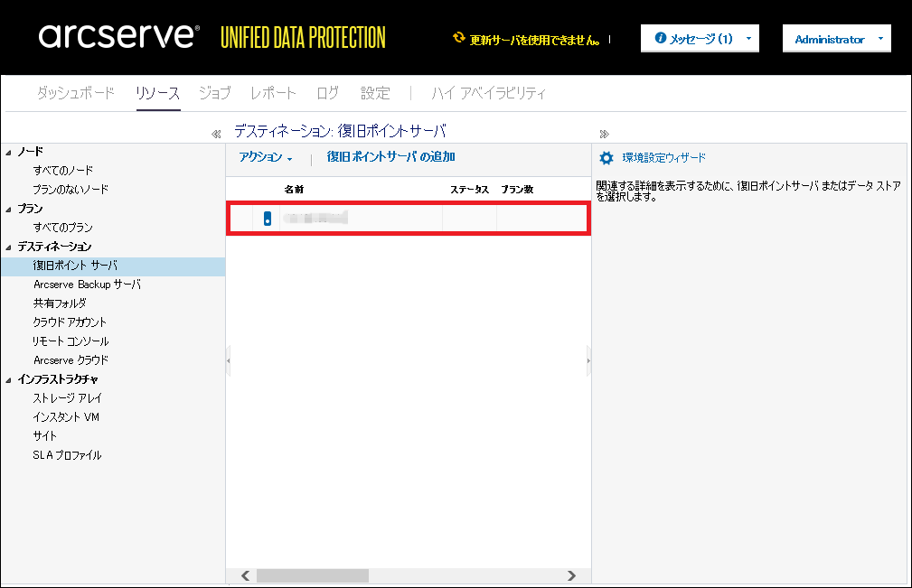Open the アクション dropdown menu

[x=266, y=157]
